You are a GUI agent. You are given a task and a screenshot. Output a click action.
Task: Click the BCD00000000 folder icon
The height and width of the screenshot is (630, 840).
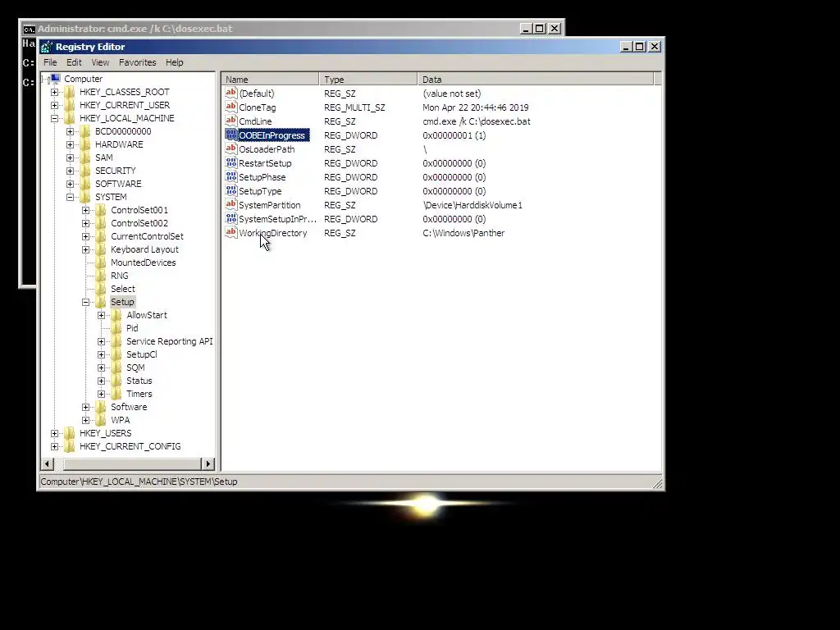coord(85,131)
